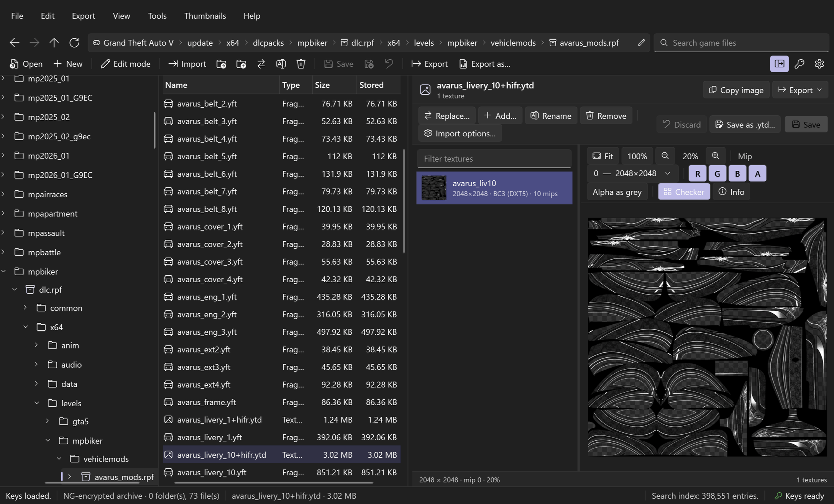Click the replace arrows icon in the main toolbar
This screenshot has height=504, width=834.
261,64
